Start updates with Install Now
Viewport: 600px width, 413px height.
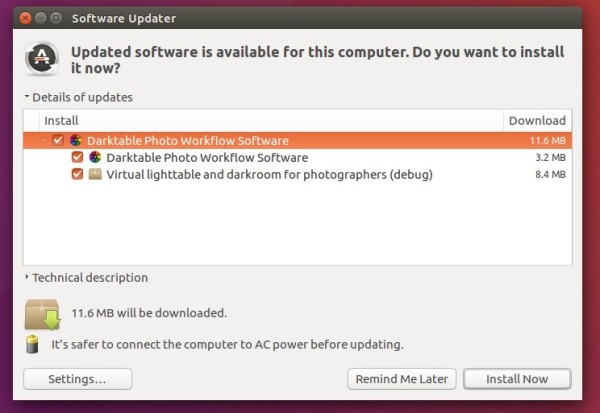coord(517,379)
